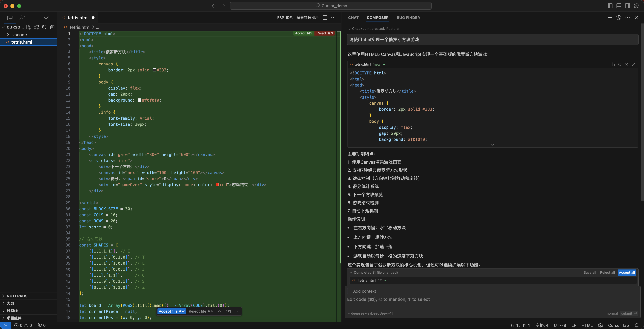This screenshot has width=644, height=329.
Task: Open the Explorer files icon
Action: 10,17
